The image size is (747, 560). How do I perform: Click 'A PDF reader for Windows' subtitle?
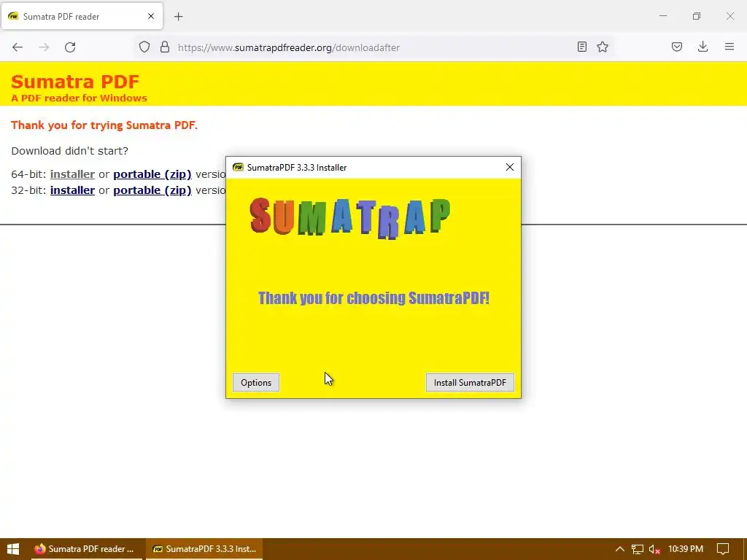point(79,98)
